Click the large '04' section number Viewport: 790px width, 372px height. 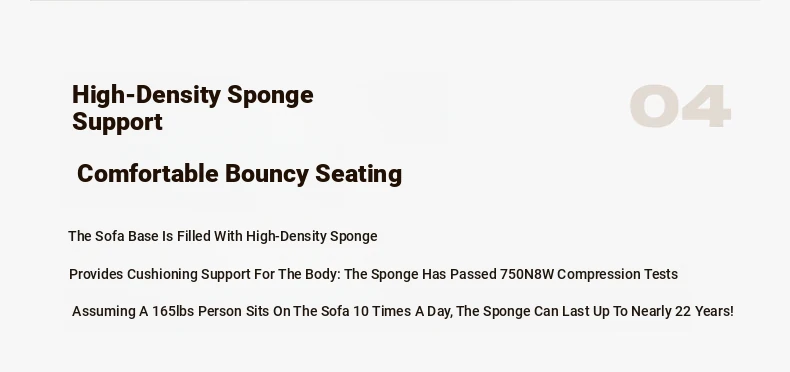680,106
